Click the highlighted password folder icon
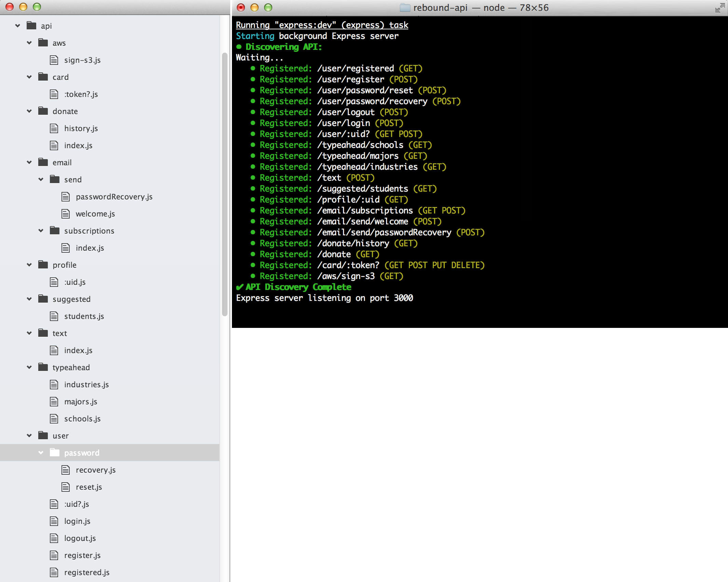The height and width of the screenshot is (582, 728). coord(55,452)
